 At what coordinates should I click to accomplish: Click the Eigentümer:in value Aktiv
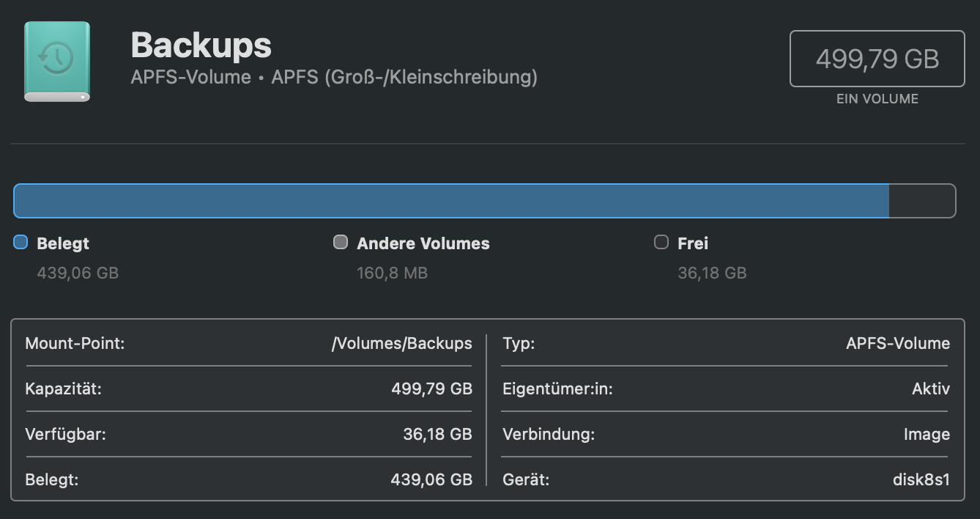(930, 389)
